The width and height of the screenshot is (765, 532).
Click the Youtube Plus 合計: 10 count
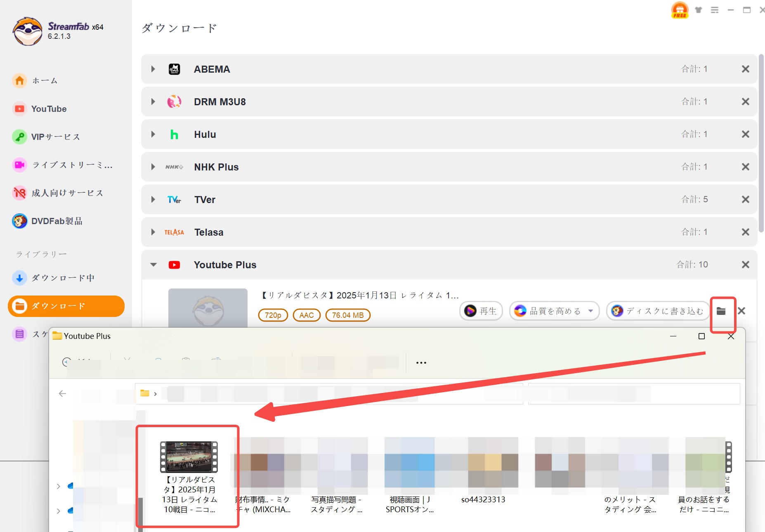coord(692,265)
